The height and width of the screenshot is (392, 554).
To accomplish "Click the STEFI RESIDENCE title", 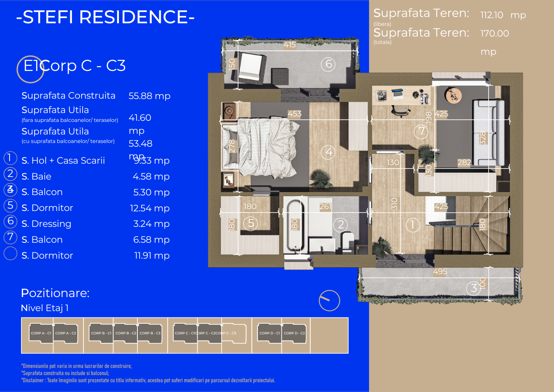I will pyautogui.click(x=105, y=17).
